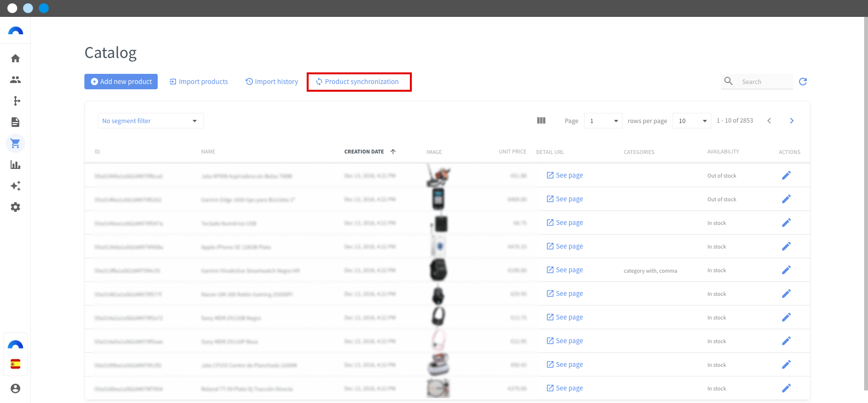Click the Unit Price column header
Screen dimensions: 868x403
pos(513,152)
